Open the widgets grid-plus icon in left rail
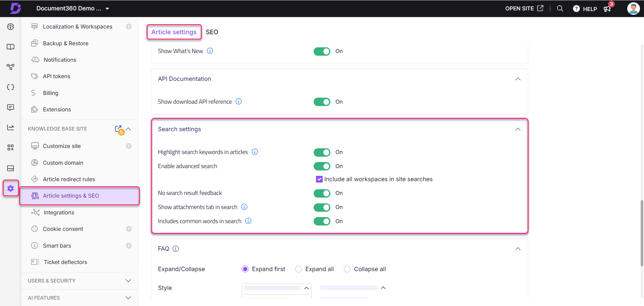 [10, 148]
